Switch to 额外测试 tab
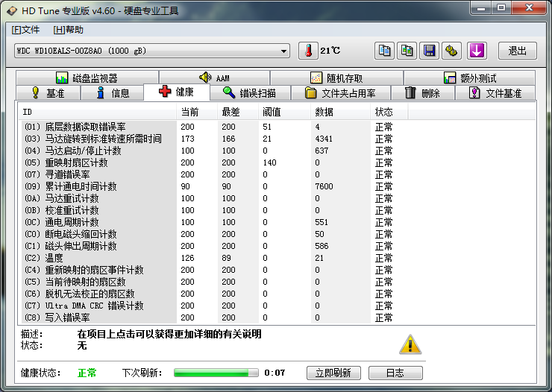 [470, 78]
